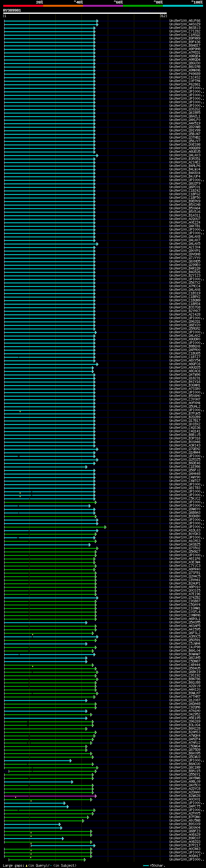Click hit label UniRef100_C1E986
This screenshot has height=868, width=206.
click(185, 467)
